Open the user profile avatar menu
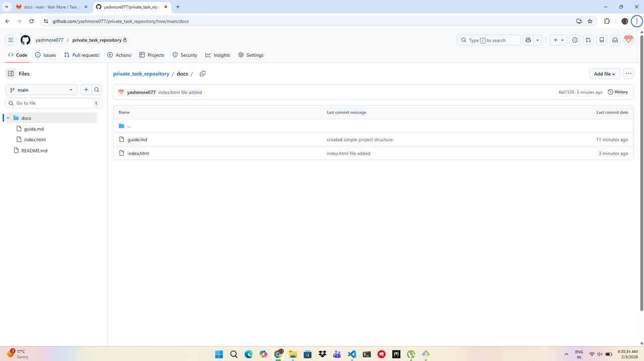The width and height of the screenshot is (644, 361). (x=628, y=40)
